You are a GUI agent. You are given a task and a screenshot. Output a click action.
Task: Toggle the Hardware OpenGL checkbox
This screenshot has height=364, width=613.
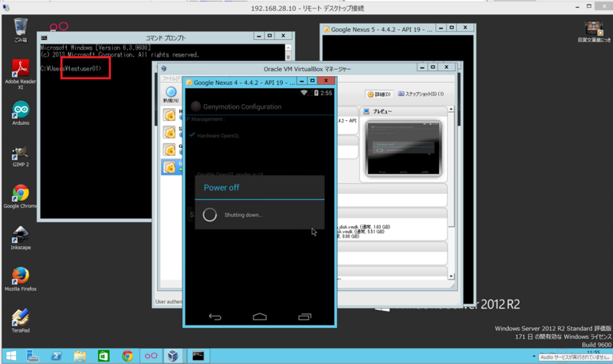[192, 136]
